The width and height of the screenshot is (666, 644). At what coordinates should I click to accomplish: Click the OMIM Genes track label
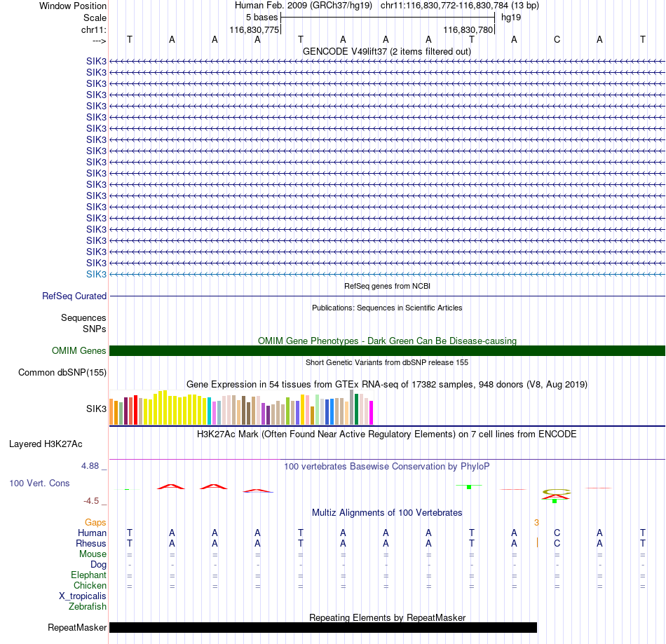point(79,350)
